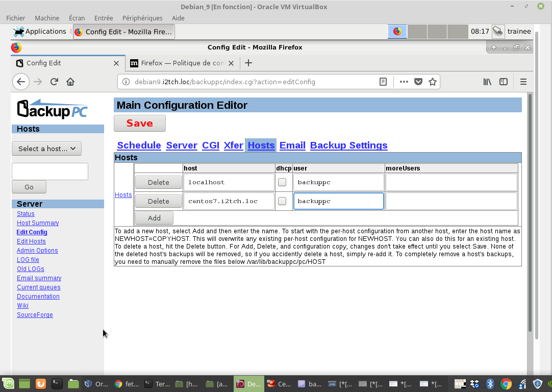Enable dhcp checkbox for localhost

pyautogui.click(x=282, y=182)
